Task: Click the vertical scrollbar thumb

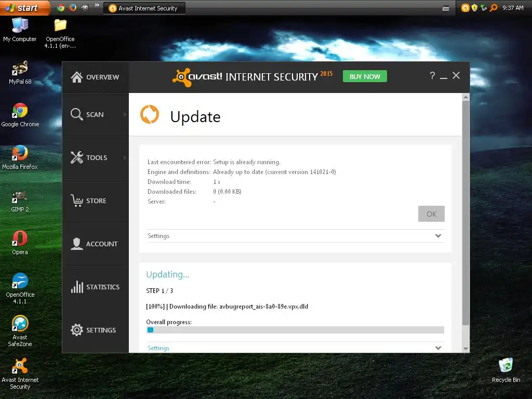Action: (x=465, y=213)
